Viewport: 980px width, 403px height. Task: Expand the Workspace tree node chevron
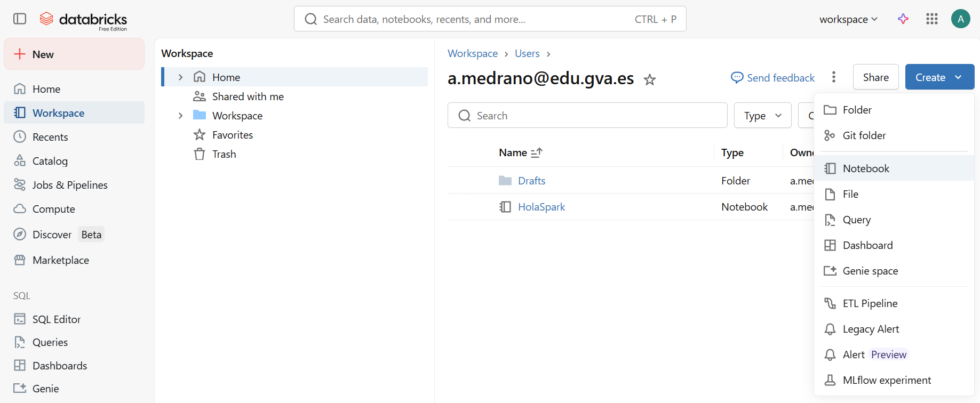[180, 116]
